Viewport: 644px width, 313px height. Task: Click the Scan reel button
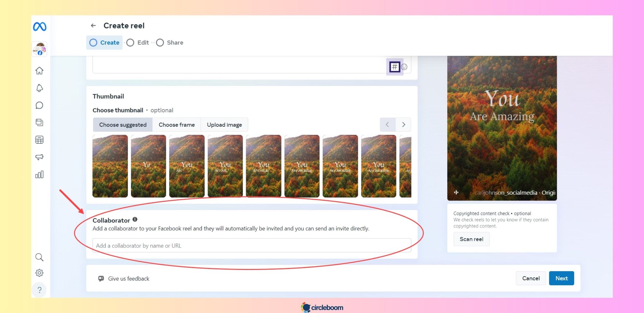(471, 239)
